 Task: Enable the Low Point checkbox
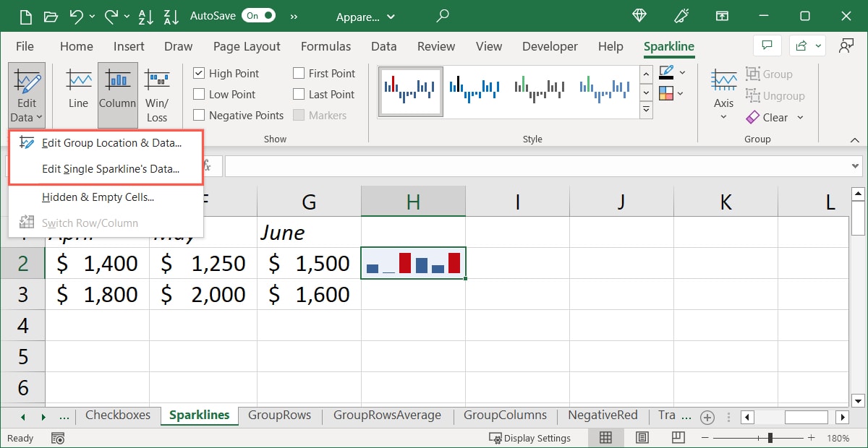[x=198, y=94]
